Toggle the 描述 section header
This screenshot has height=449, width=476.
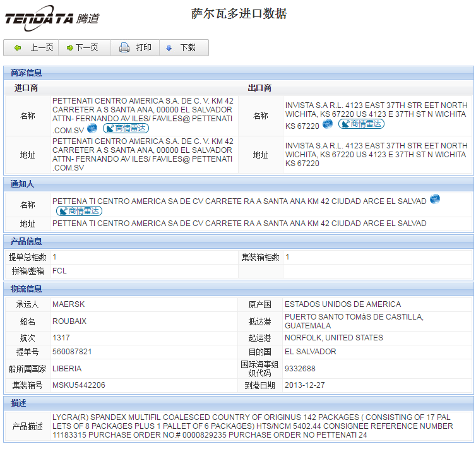tap(18, 402)
